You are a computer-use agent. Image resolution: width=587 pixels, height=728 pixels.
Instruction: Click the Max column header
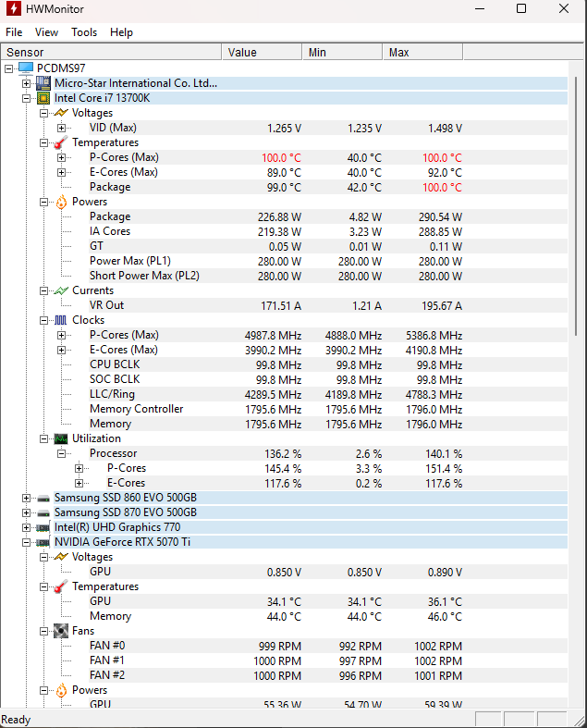click(422, 52)
